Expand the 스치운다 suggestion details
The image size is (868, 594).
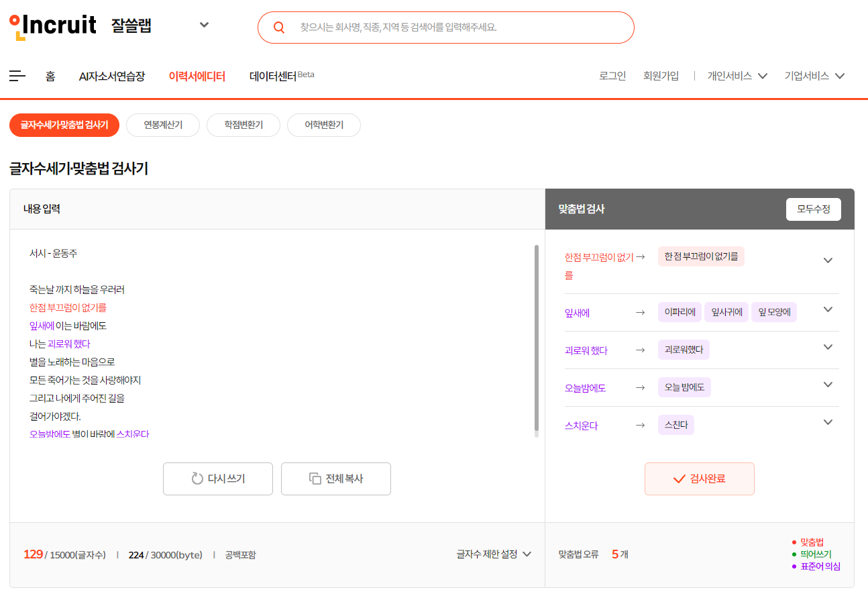click(828, 422)
